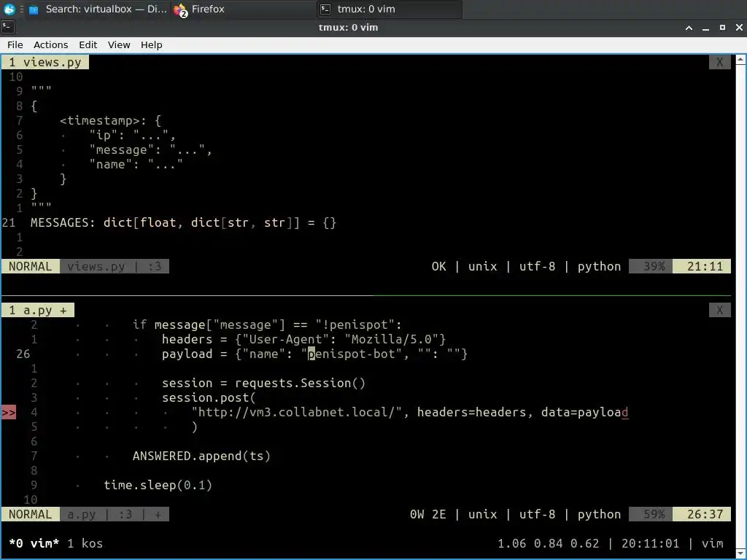Image resolution: width=747 pixels, height=560 pixels.
Task: Click the ANSWERED.append(ts) line
Action: tap(201, 456)
